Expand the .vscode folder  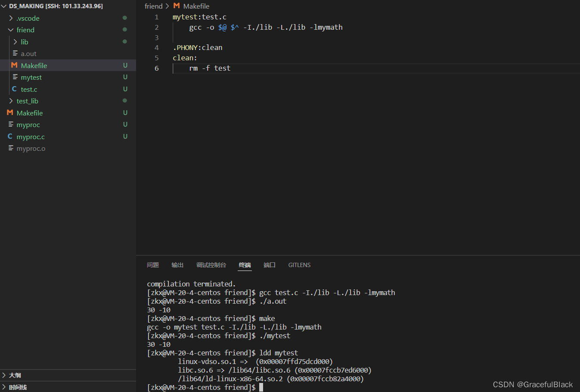11,18
